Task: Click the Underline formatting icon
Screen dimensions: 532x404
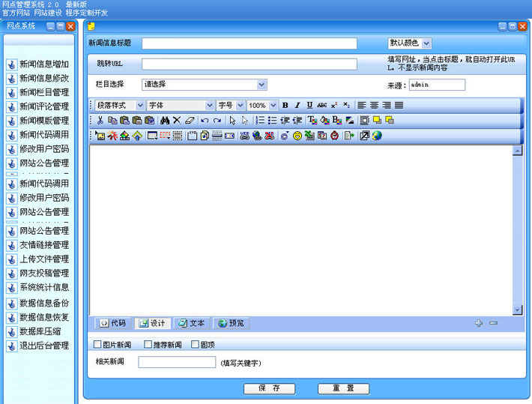Action: point(309,105)
